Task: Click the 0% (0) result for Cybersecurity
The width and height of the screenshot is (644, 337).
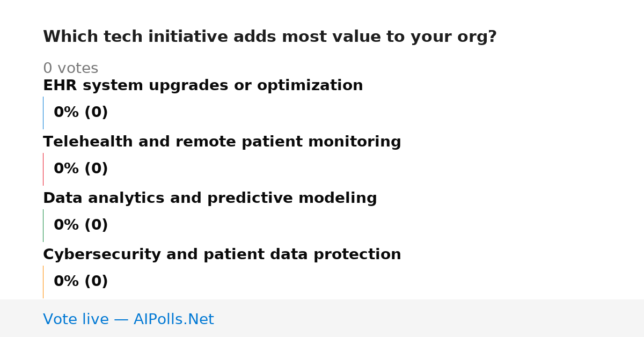Action: click(x=81, y=282)
